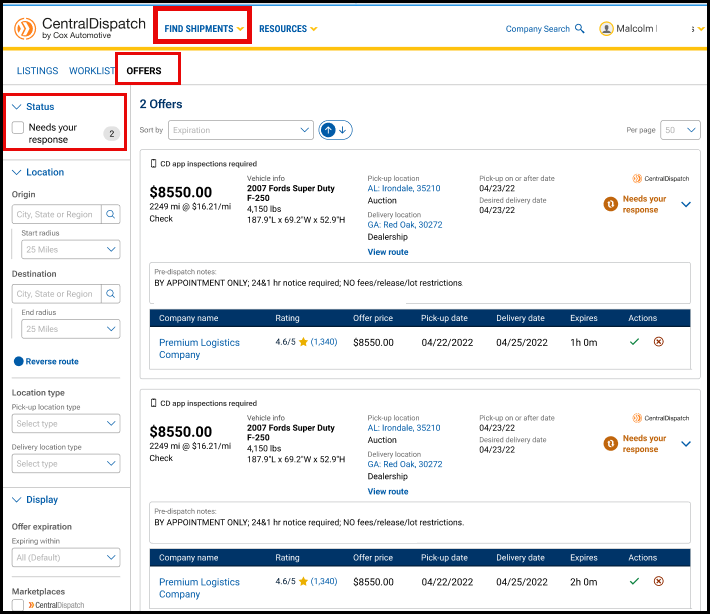This screenshot has width=710, height=614.
Task: Click View route in second offer
Action: pos(388,492)
